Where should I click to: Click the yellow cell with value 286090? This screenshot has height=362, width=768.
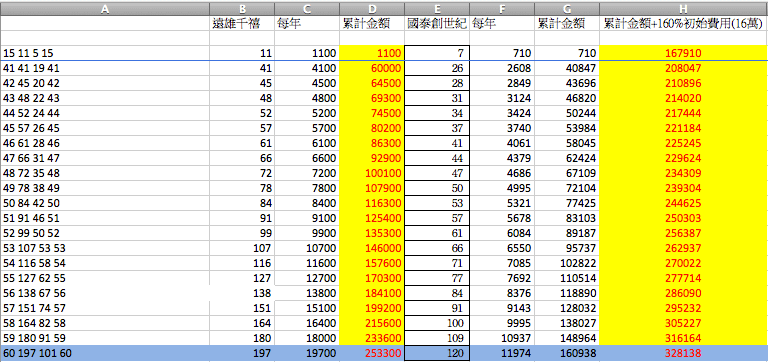point(684,293)
